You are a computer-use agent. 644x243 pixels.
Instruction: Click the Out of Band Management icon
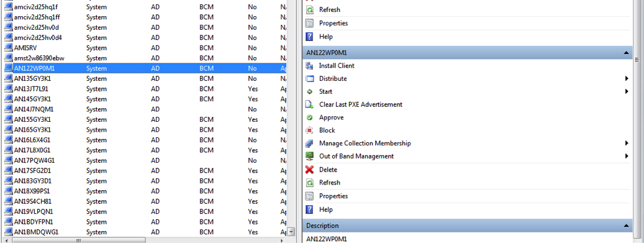click(310, 156)
